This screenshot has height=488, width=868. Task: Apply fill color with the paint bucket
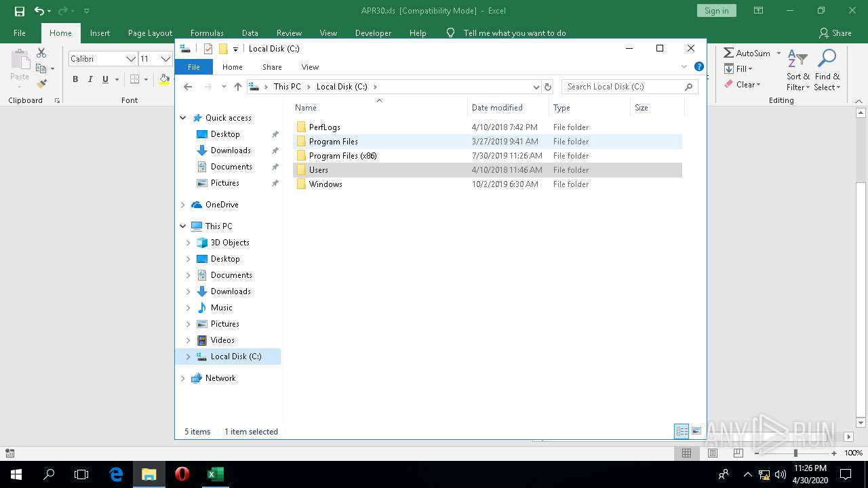(x=164, y=79)
